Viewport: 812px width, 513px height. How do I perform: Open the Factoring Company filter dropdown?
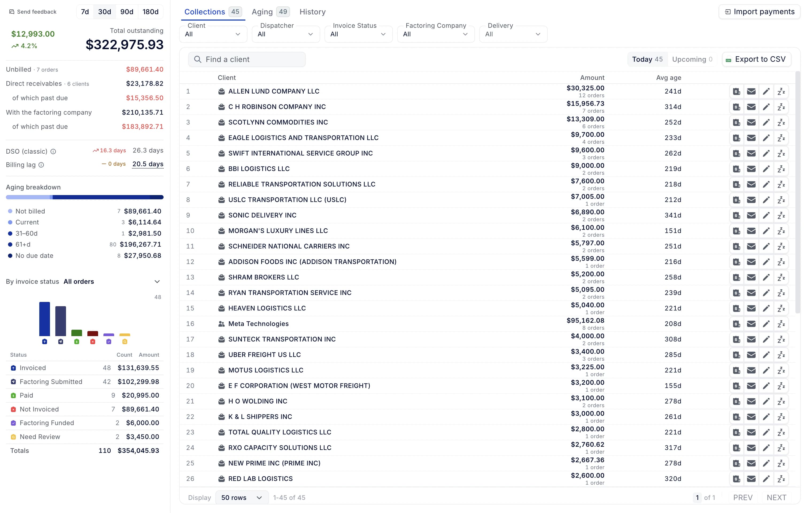click(x=436, y=34)
